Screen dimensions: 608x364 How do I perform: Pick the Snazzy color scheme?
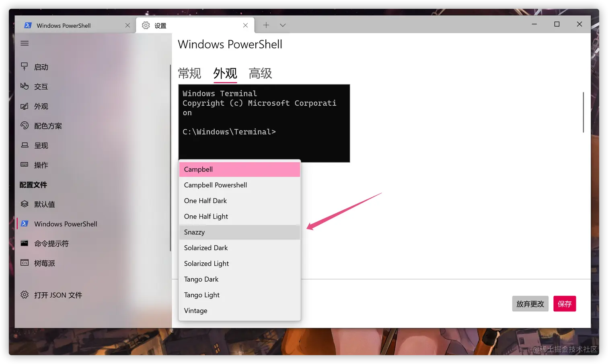click(240, 232)
